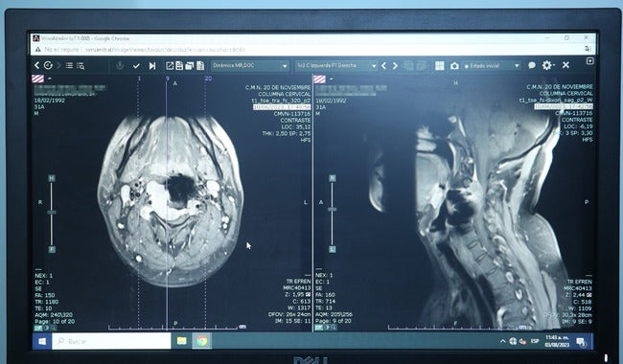This screenshot has width=623, height=364.
Task: Go to previous layout arrow
Action: click(383, 66)
